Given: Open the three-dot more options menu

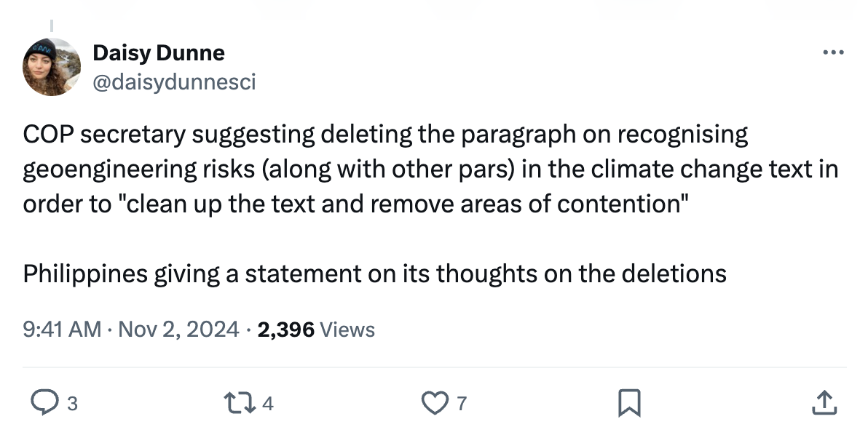Looking at the screenshot, I should [x=832, y=53].
